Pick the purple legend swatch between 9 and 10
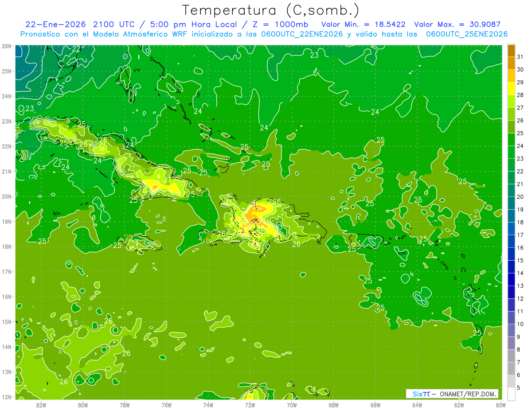Viewport: 532px width, 411px height. point(511,330)
